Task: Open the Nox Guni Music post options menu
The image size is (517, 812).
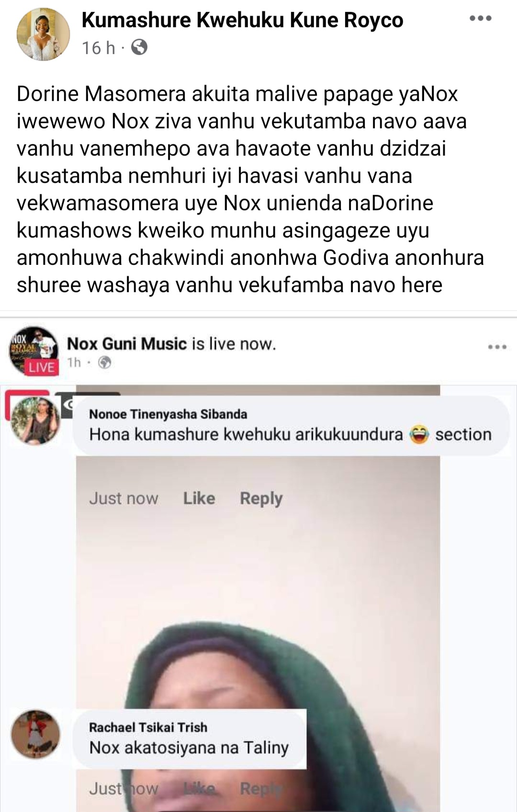Action: pyautogui.click(x=497, y=347)
